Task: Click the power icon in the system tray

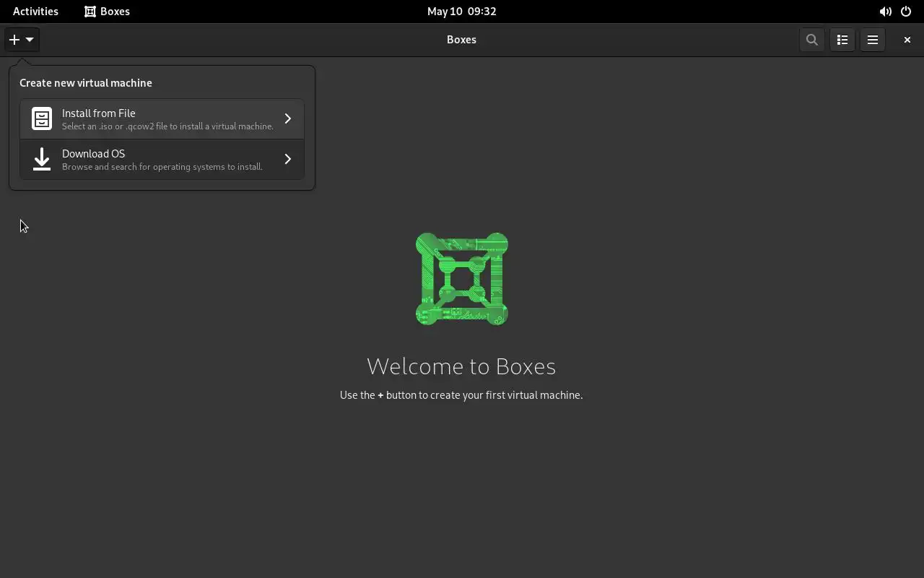Action: (906, 12)
